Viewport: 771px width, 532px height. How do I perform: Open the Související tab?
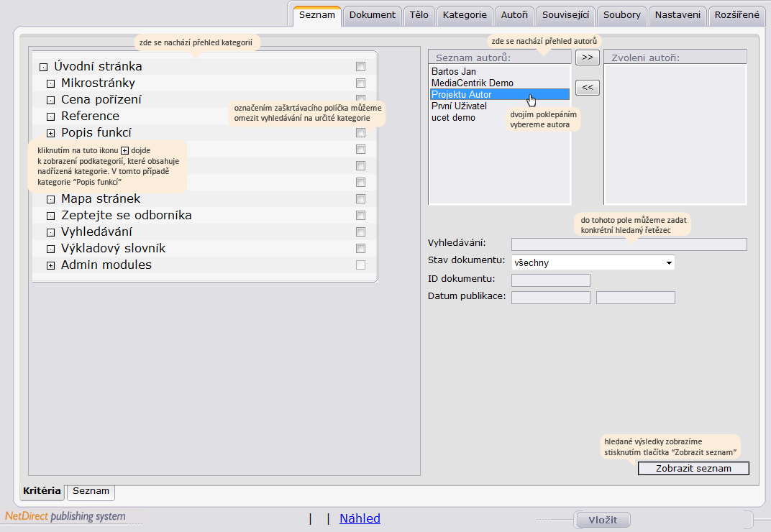(565, 15)
